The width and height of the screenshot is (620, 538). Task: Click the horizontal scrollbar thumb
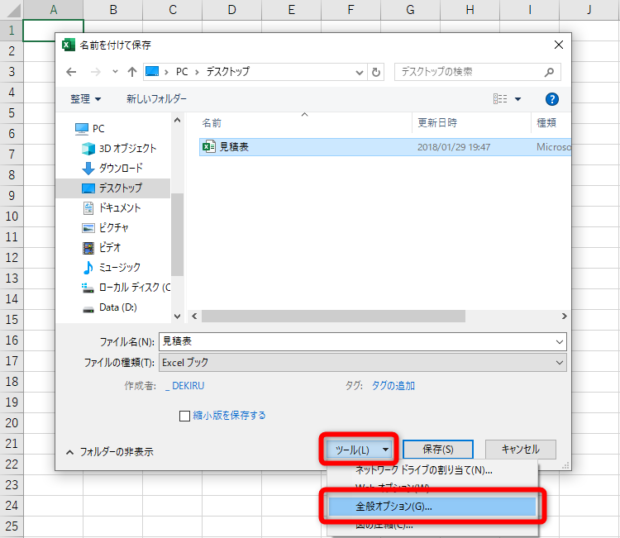click(333, 316)
